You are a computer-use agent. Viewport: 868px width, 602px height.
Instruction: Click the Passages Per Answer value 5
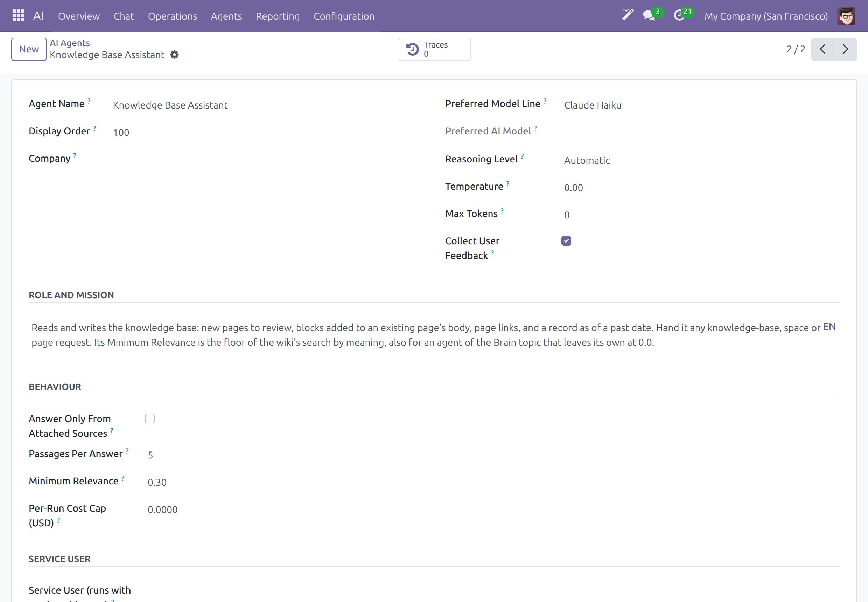pos(150,455)
